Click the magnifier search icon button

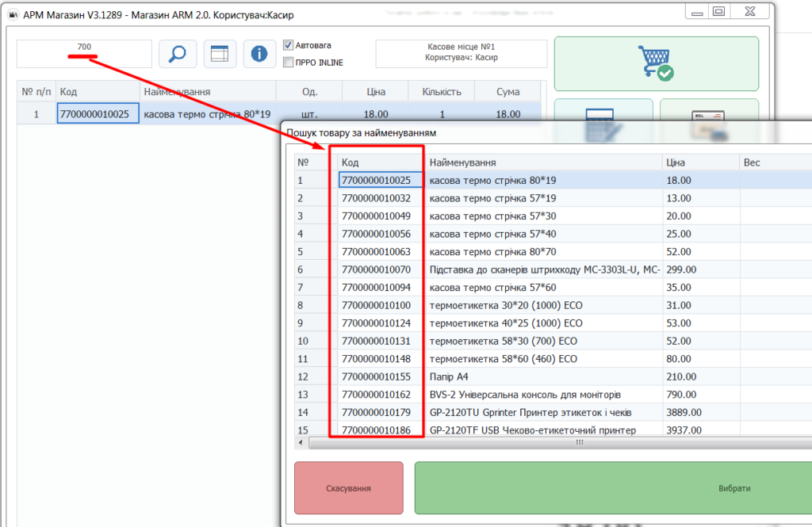pyautogui.click(x=178, y=54)
